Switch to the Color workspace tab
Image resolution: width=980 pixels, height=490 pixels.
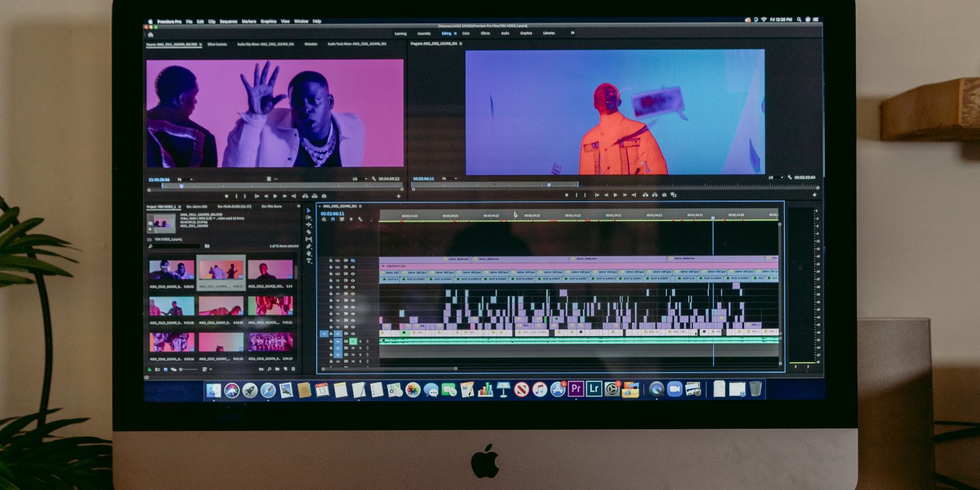[x=466, y=33]
